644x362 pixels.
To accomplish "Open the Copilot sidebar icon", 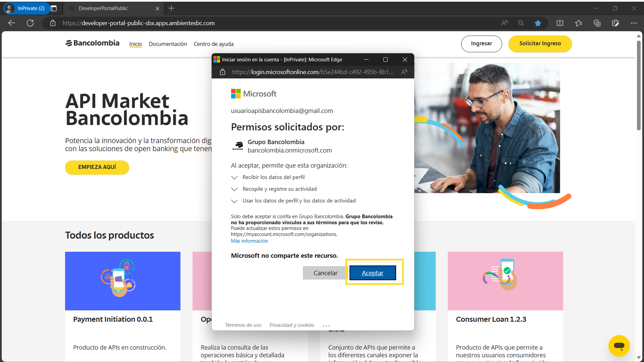I will [x=615, y=23].
